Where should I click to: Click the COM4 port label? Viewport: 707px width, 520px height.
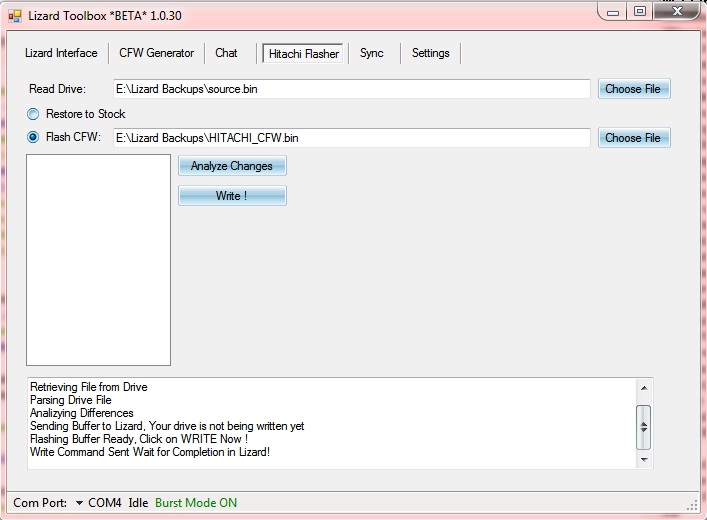tap(105, 503)
